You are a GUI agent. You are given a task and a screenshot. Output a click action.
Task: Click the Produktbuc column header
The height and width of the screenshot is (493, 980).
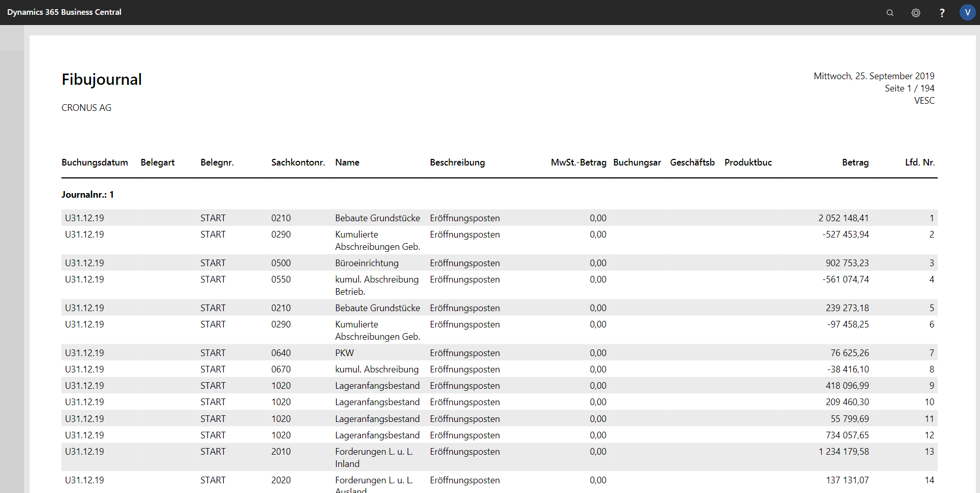pyautogui.click(x=748, y=162)
